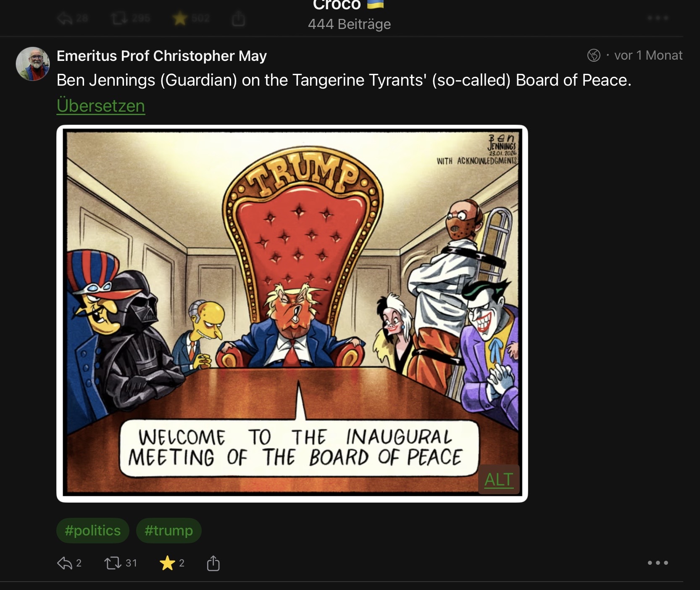The image size is (700, 590).
Task: Select the Croco 444 Beiträge header
Action: click(x=349, y=15)
